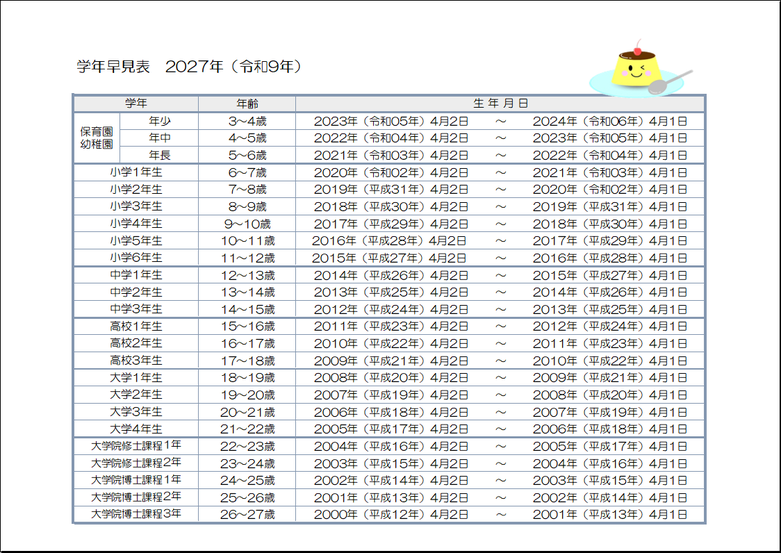This screenshot has width=781, height=553.
Task: Select end date 2019年（平成31年）4月1日
Action: (x=610, y=206)
